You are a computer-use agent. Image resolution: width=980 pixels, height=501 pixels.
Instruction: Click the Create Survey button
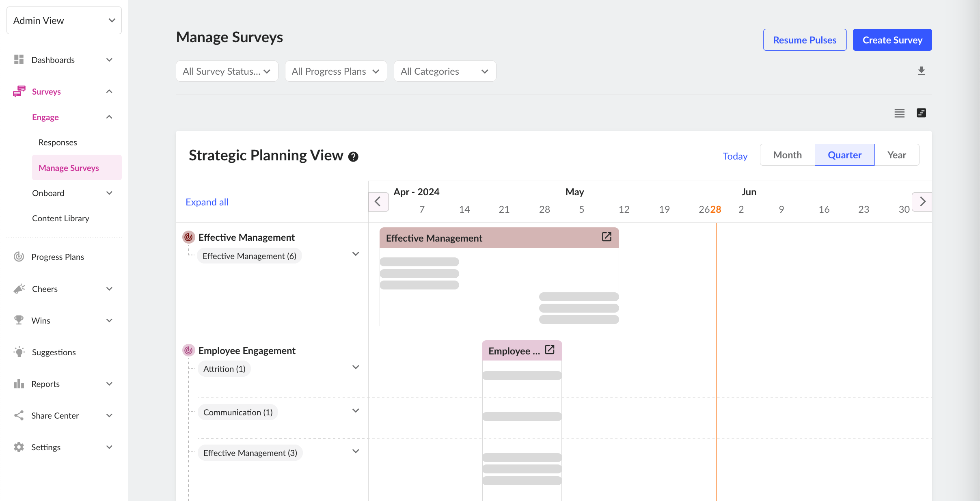tap(892, 40)
